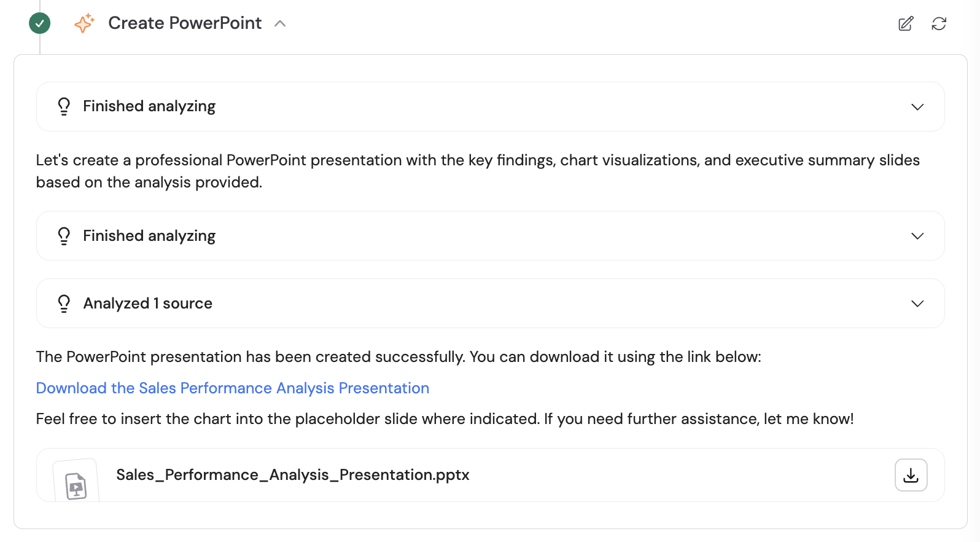The height and width of the screenshot is (542, 980).
Task: Click the lightbulb icon beside Analyzed 1 source
Action: [64, 303]
